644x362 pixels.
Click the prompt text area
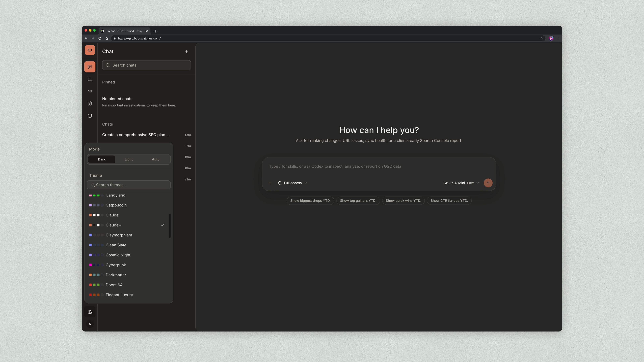379,167
